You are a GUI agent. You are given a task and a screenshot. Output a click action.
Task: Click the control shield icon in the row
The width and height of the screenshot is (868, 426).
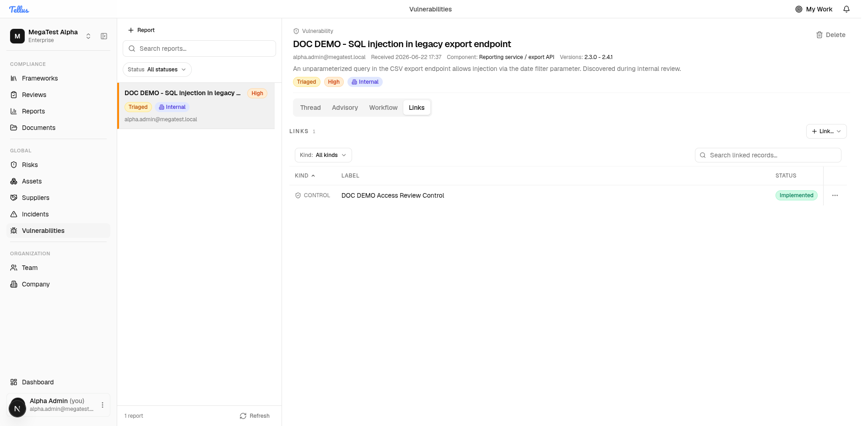point(298,195)
